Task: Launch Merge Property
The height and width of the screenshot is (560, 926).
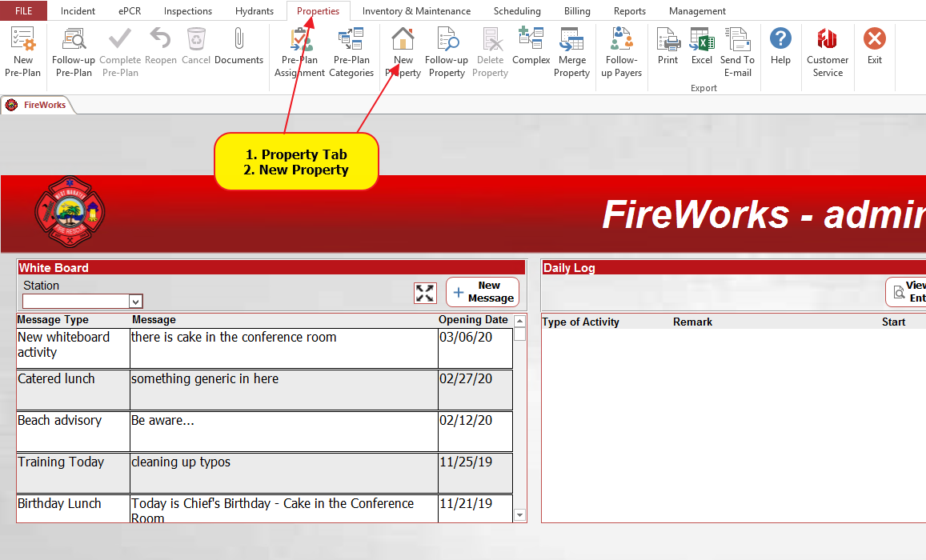Action: [571, 52]
